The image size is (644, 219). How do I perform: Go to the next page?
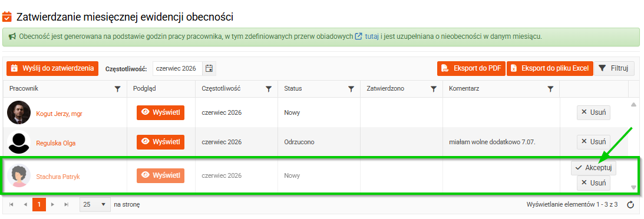coord(52,204)
